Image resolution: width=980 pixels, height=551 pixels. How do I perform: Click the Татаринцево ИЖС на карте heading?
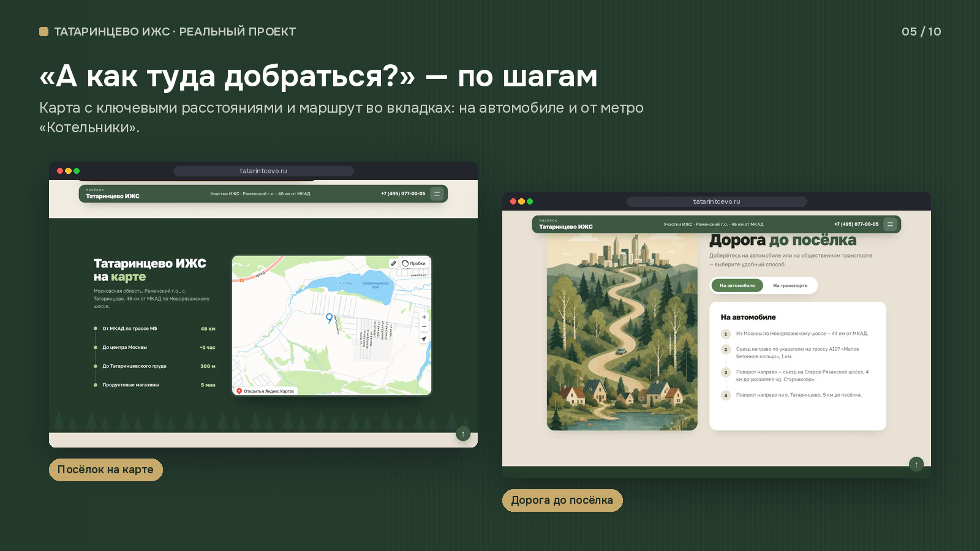click(150, 270)
